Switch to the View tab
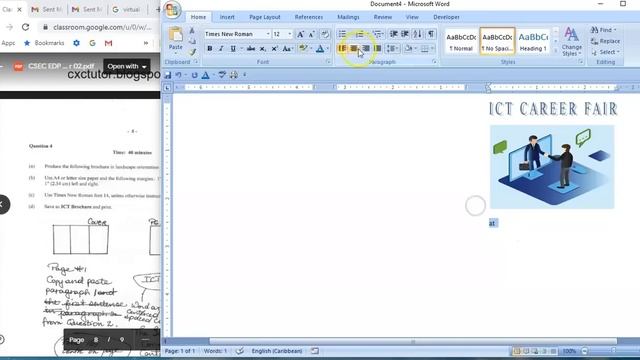 [x=412, y=17]
